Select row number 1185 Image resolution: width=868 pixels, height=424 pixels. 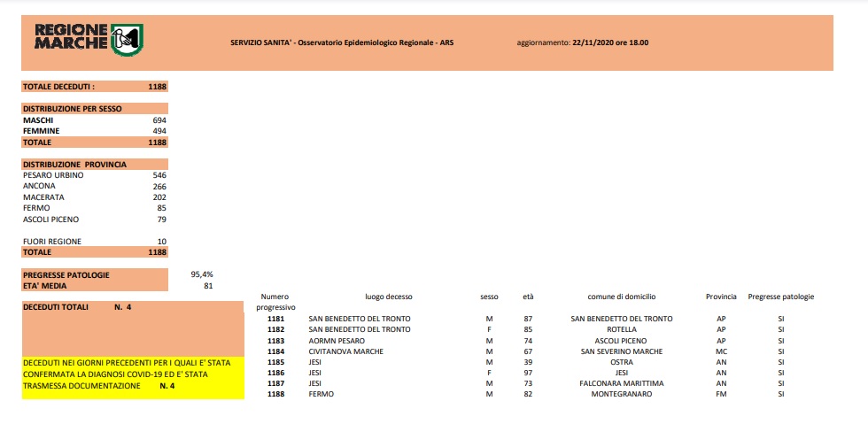pyautogui.click(x=275, y=362)
